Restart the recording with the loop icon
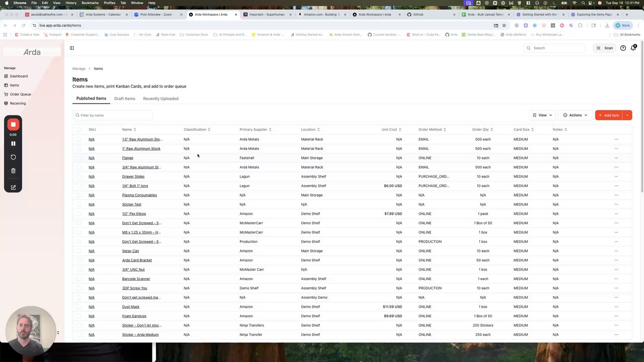 tap(13, 157)
